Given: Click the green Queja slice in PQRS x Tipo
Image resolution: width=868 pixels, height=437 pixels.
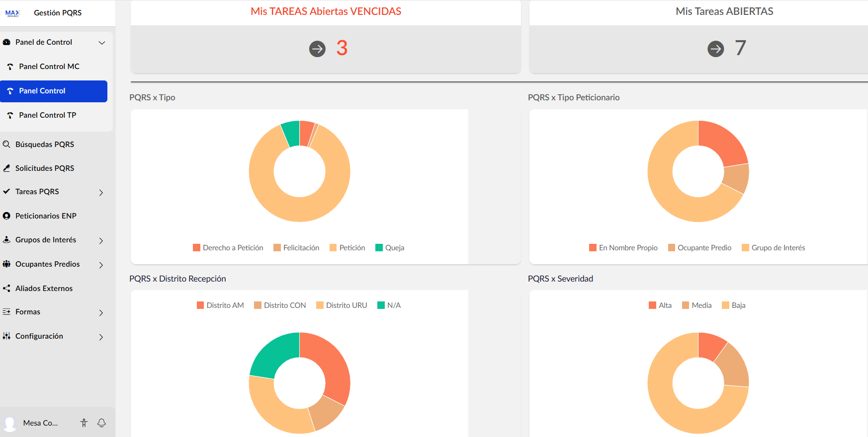Looking at the screenshot, I should click(x=291, y=133).
